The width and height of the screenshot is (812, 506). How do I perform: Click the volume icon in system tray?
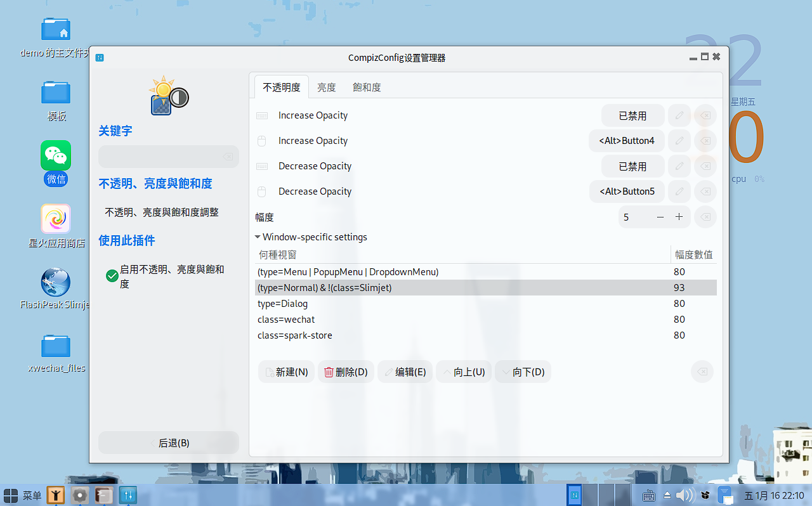pos(684,495)
